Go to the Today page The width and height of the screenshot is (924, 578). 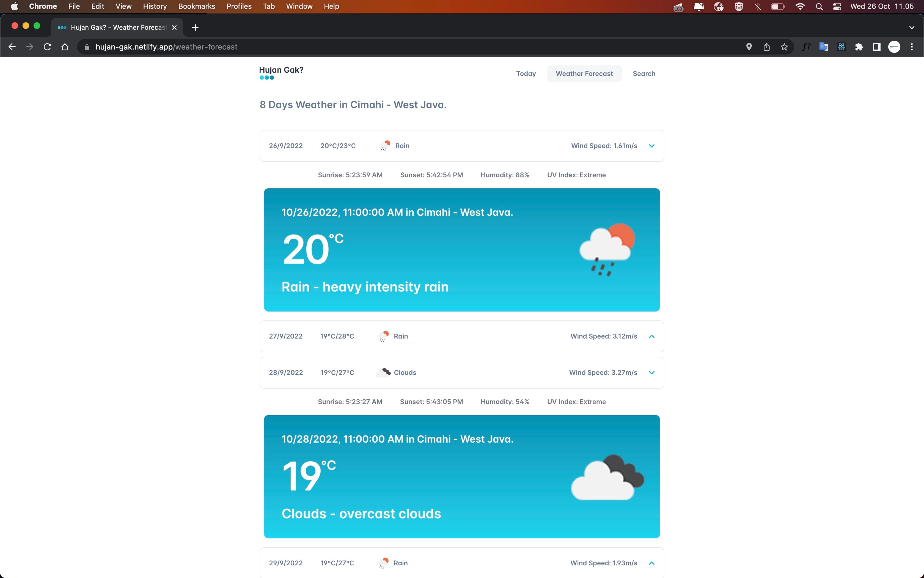526,73
